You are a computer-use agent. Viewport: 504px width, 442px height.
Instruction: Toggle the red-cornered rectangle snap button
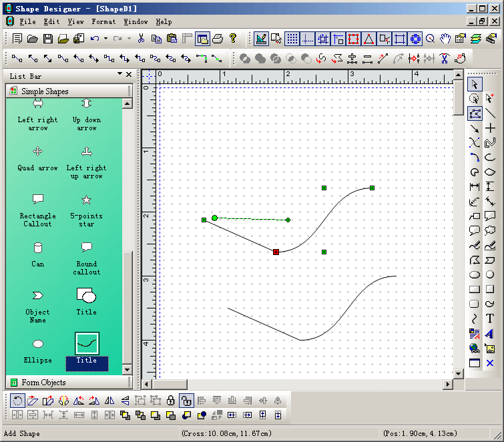pos(354,39)
